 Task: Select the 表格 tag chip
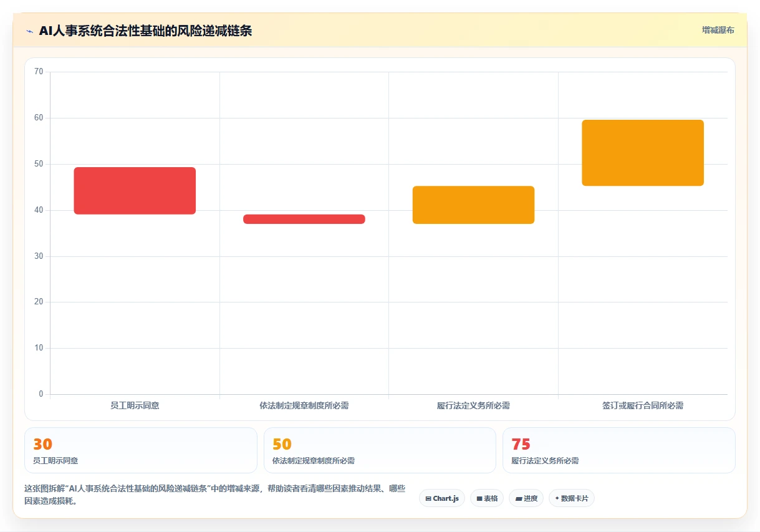coord(487,498)
